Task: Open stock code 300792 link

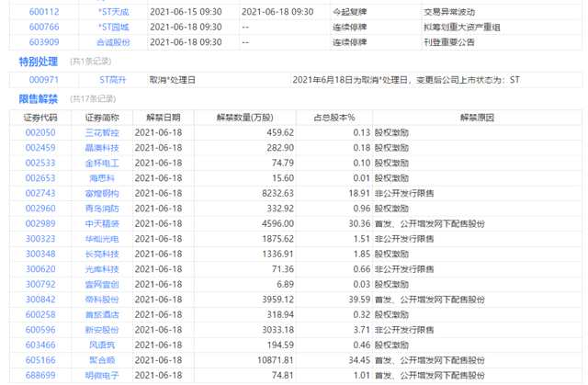Action: coord(40,284)
